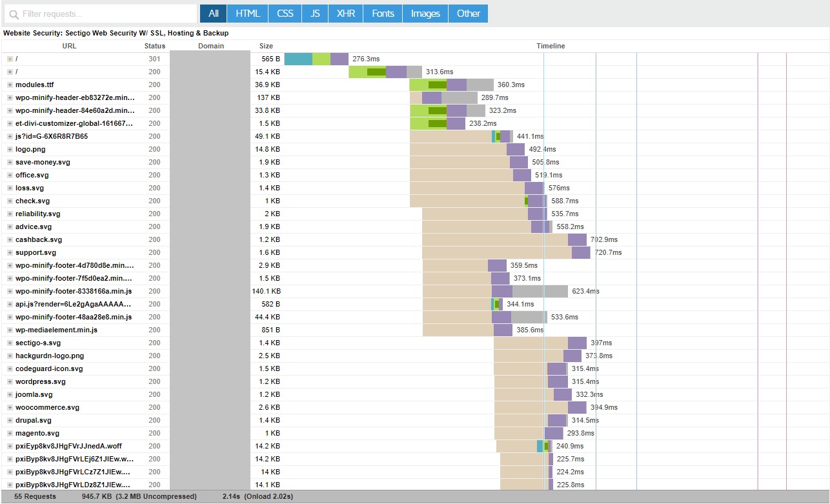Expand the save-money.svg request row
The height and width of the screenshot is (504, 830).
(10, 162)
